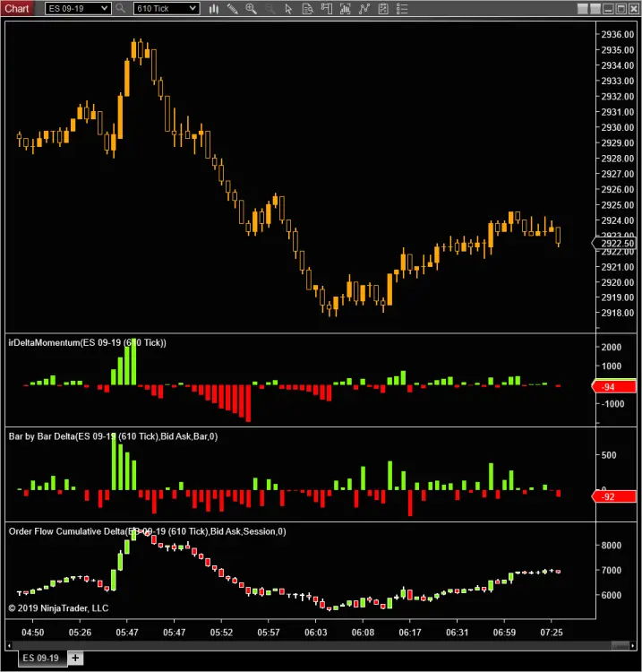Open the chart Properties list icon
Image resolution: width=642 pixels, height=672 pixels.
(x=400, y=9)
